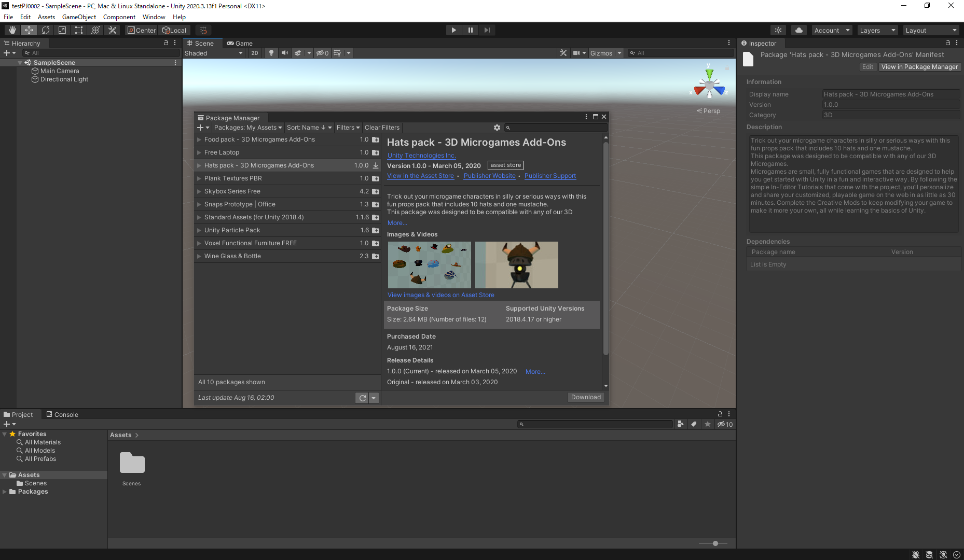
Task: Toggle grid snapping icon in toolbar
Action: 203,30
